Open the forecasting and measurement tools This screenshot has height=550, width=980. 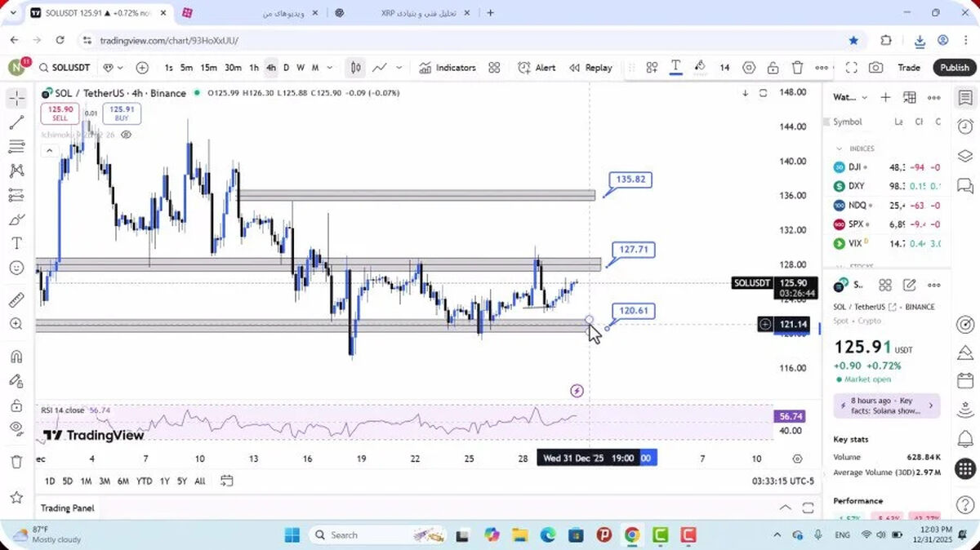16,195
